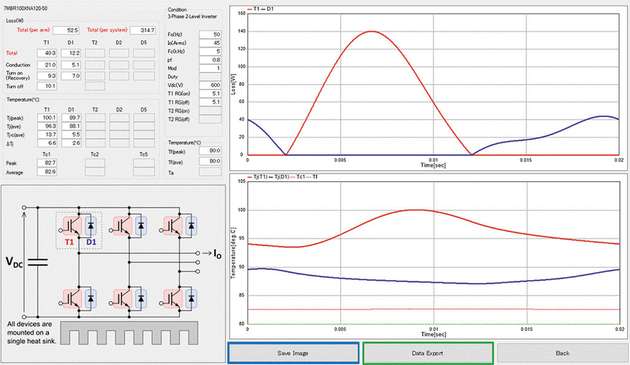This screenshot has height=365, width=630.
Task: Click the D1 diode symbol in circuit
Action: point(90,227)
